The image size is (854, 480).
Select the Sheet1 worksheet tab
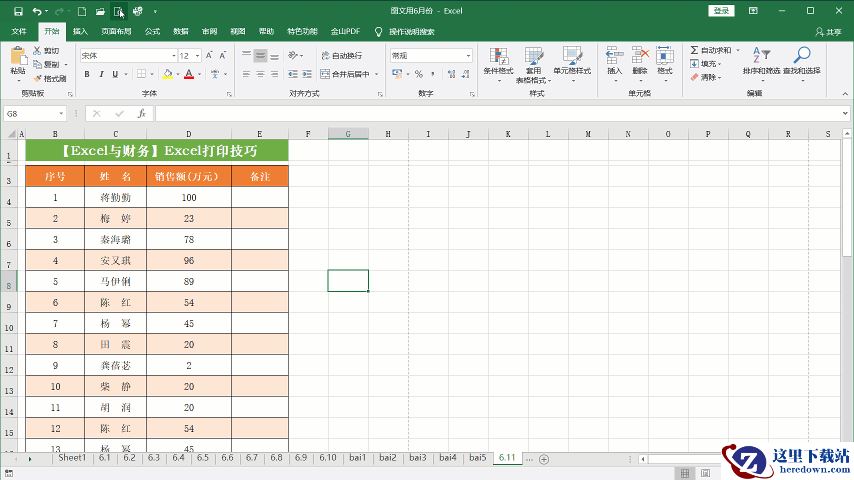click(x=72, y=458)
